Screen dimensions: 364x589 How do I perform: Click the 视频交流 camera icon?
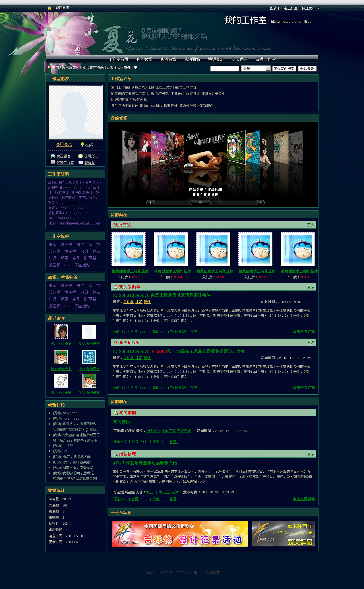(x=80, y=156)
